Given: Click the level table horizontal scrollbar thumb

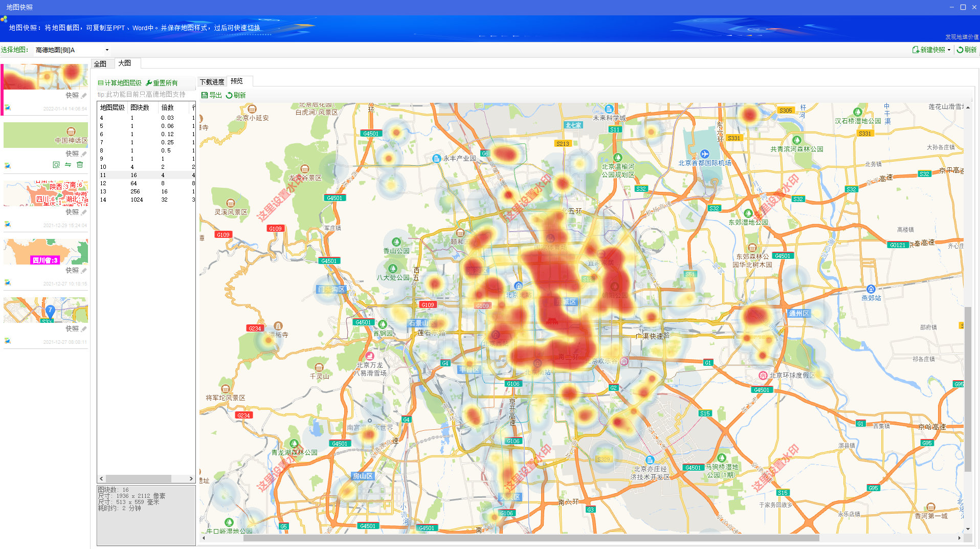Looking at the screenshot, I should coord(139,479).
